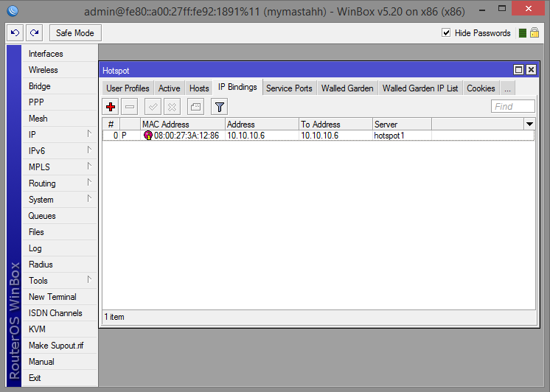The width and height of the screenshot is (550, 392).
Task: Click the WinBox logo in title bar
Action: click(13, 11)
